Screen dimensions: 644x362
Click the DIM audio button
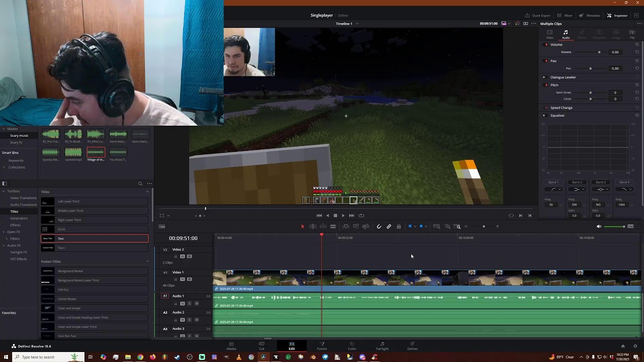[x=630, y=227]
